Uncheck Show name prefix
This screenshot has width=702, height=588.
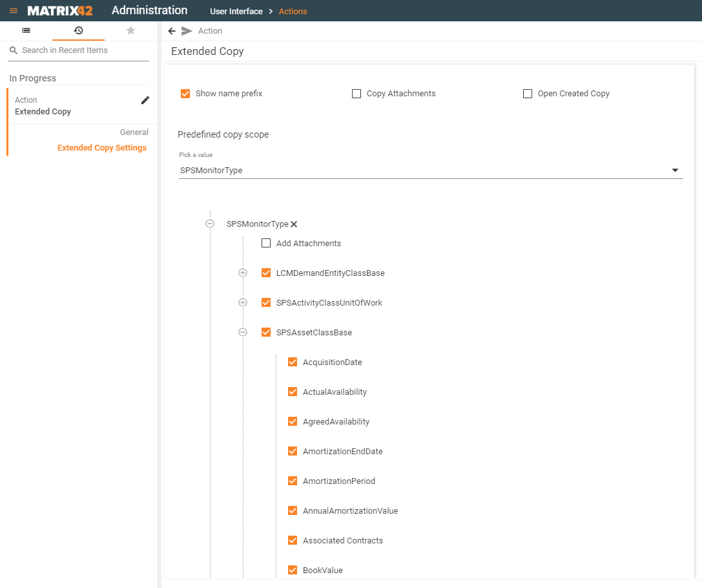click(185, 94)
